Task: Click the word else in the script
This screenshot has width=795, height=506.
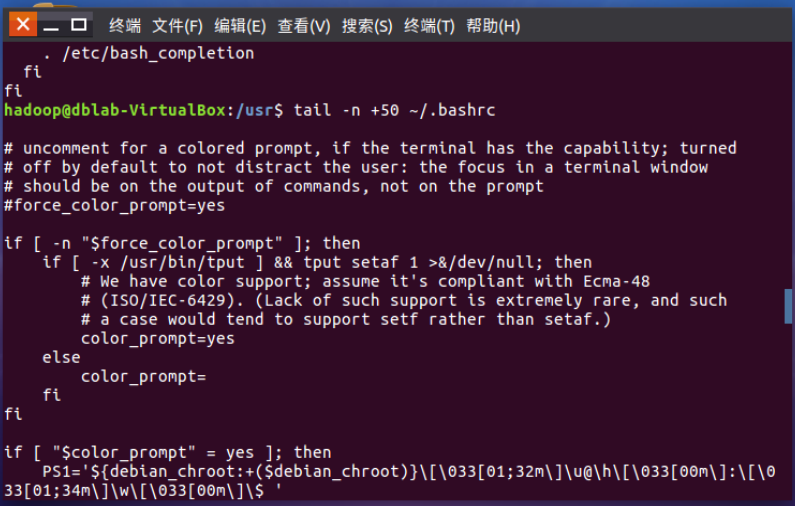Action: point(61,357)
